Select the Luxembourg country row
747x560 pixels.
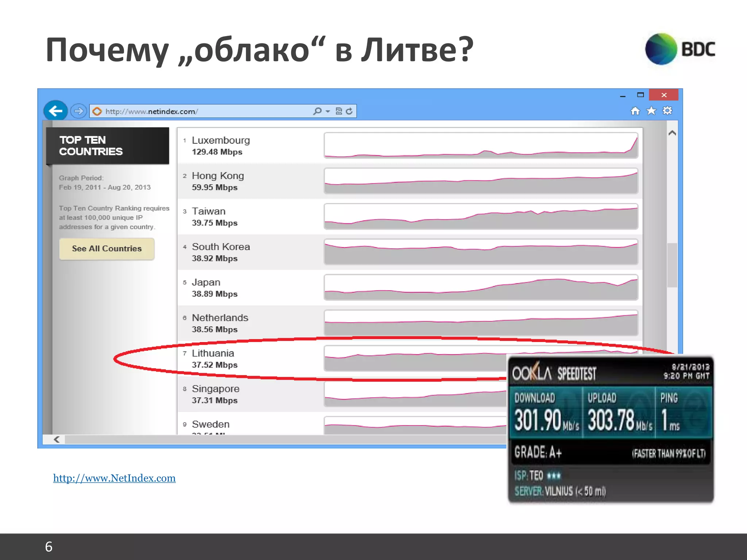pos(410,145)
